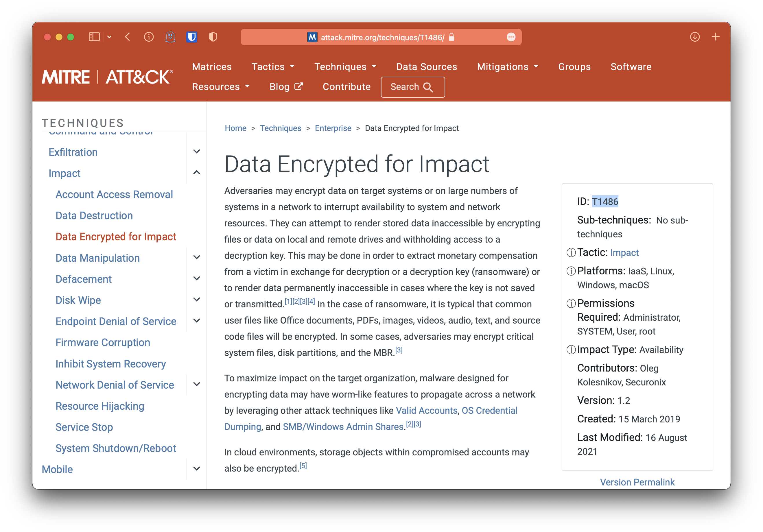This screenshot has width=763, height=532.
Task: Follow the SMB/Windows Admin Shares link
Action: click(343, 427)
